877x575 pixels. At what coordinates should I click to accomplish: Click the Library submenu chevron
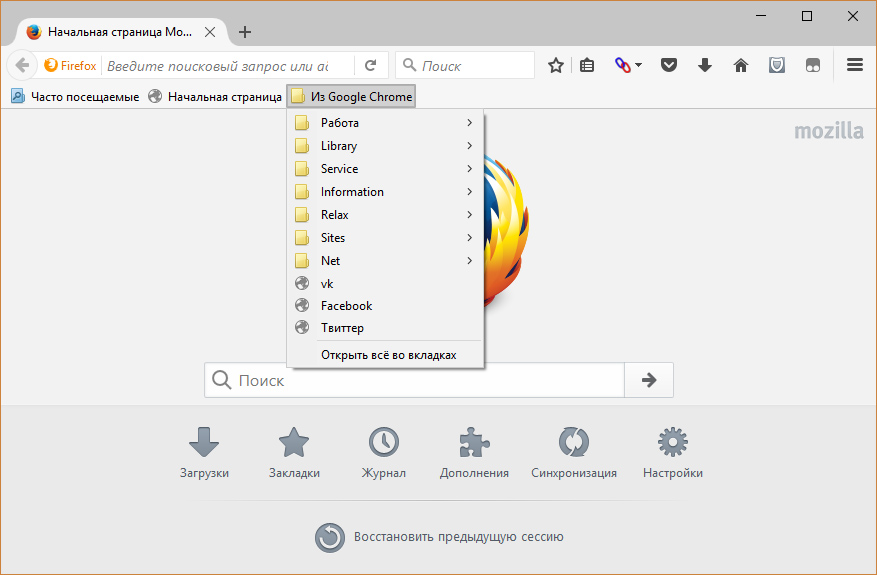tap(469, 145)
